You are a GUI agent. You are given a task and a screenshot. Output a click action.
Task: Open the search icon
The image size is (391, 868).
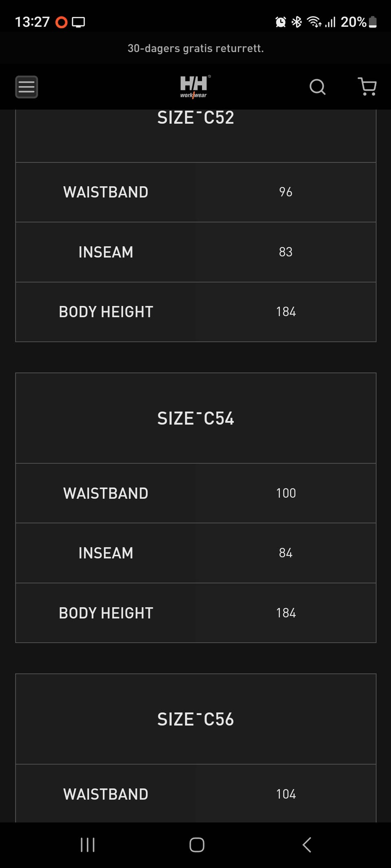pos(317,87)
